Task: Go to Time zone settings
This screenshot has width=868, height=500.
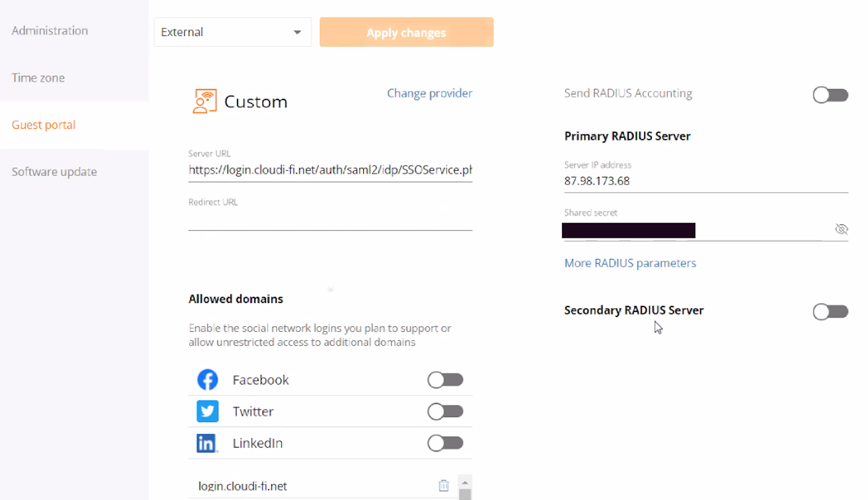Action: (38, 78)
